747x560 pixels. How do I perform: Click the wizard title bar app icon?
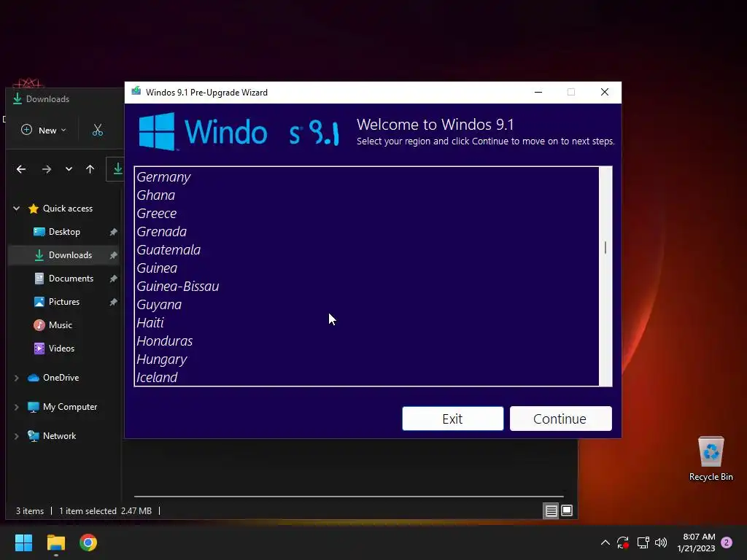(x=136, y=91)
